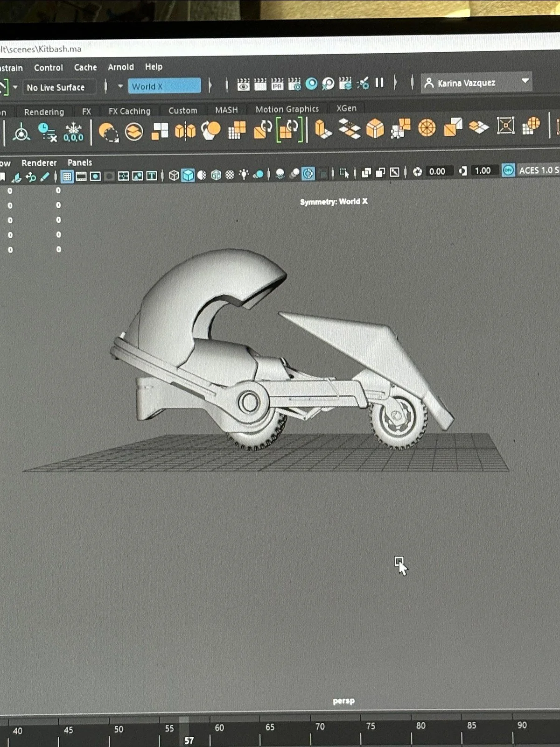Open the World X symmetry dropdown

[x=164, y=86]
